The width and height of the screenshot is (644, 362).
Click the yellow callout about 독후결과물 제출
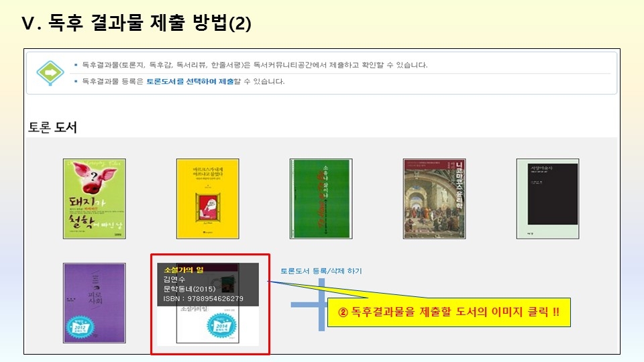coord(449,312)
